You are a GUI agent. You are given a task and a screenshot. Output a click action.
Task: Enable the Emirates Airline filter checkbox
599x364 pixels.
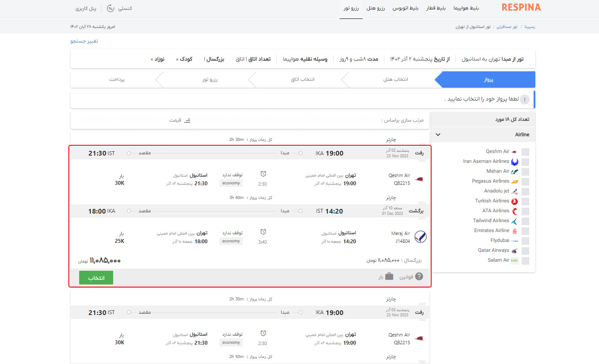pos(525,230)
